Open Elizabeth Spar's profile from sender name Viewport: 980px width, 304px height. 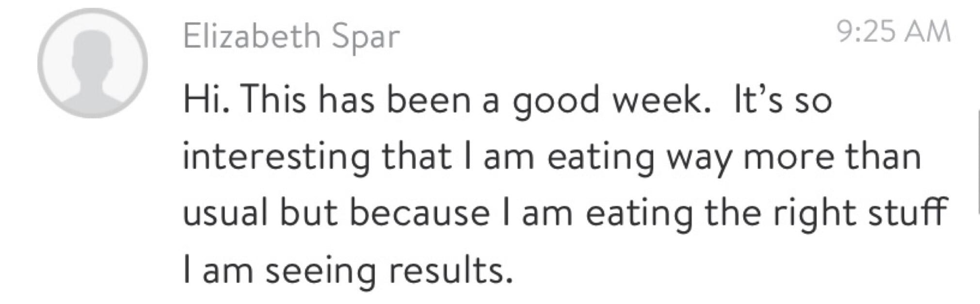[x=291, y=36]
